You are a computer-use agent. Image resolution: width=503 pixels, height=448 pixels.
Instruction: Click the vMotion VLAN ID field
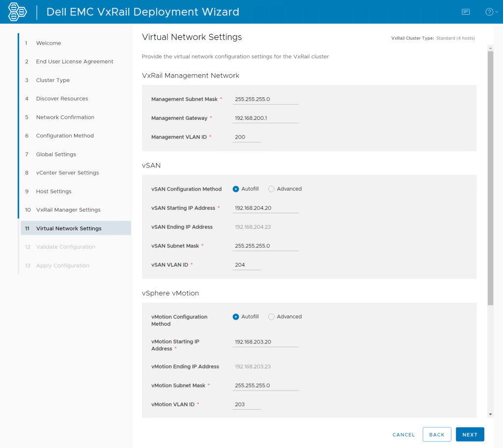(x=247, y=405)
